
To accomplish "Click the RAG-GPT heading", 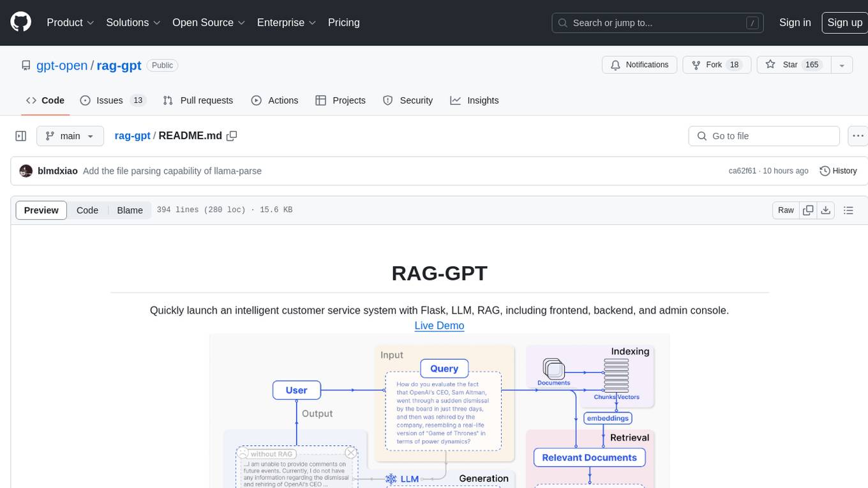I will 439,273.
